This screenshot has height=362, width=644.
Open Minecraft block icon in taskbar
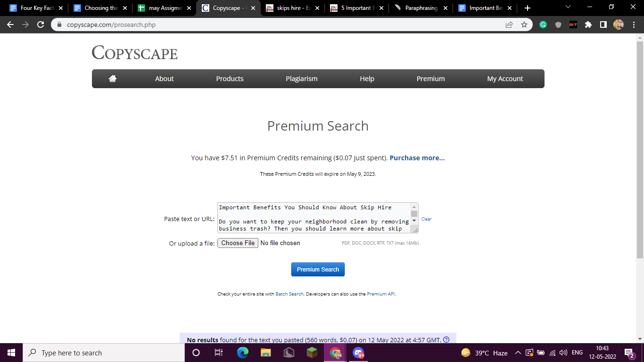point(312,353)
